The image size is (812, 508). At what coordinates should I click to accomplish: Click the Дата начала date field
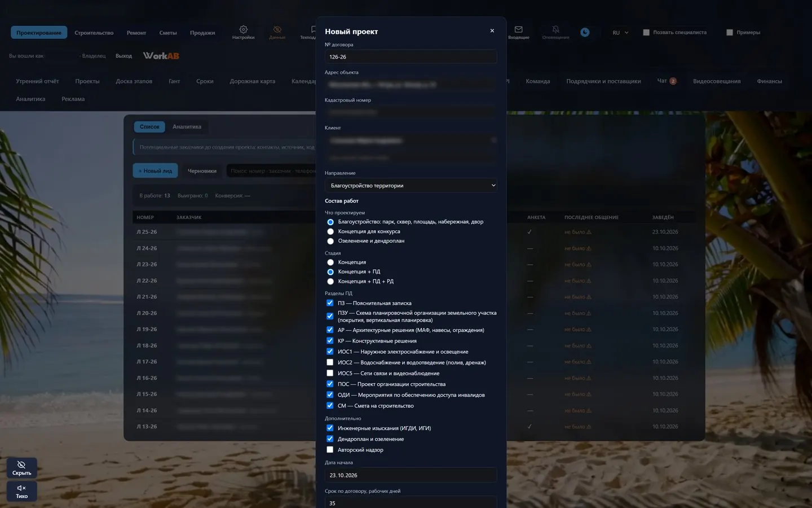[411, 475]
